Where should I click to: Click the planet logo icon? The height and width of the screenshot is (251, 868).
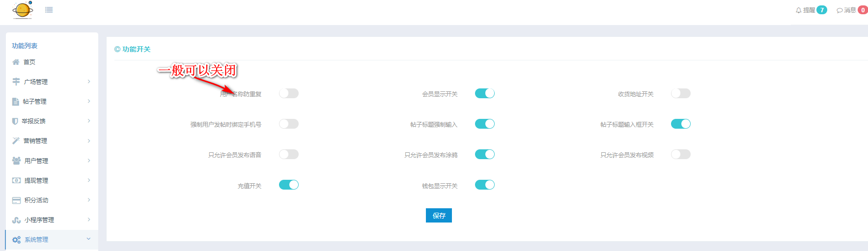click(x=23, y=10)
